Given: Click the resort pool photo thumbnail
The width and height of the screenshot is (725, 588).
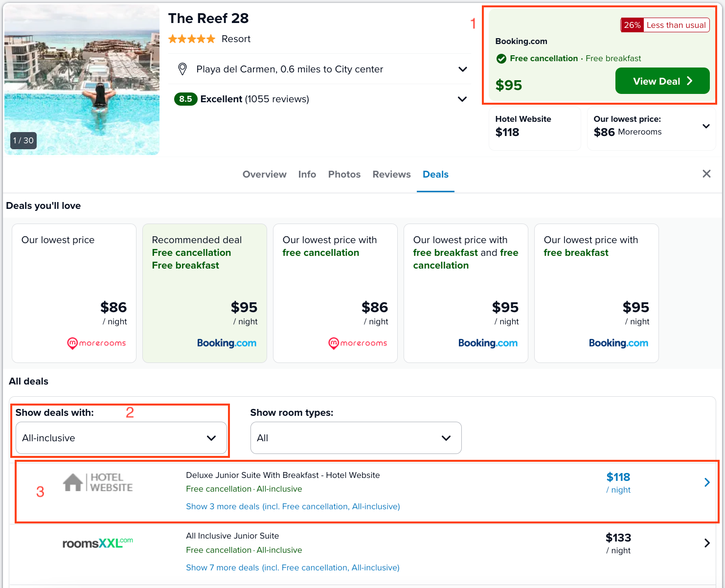Looking at the screenshot, I should pyautogui.click(x=82, y=80).
